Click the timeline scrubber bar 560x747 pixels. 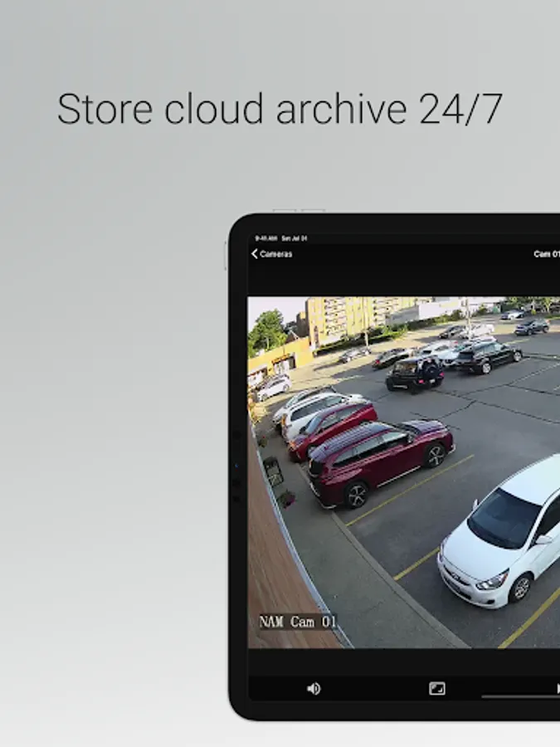(x=520, y=696)
